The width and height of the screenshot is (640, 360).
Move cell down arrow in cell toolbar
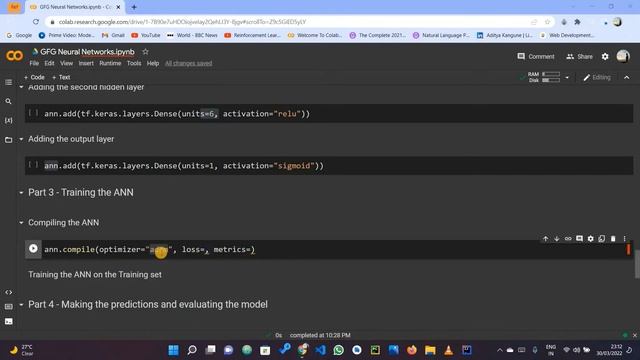coord(556,239)
